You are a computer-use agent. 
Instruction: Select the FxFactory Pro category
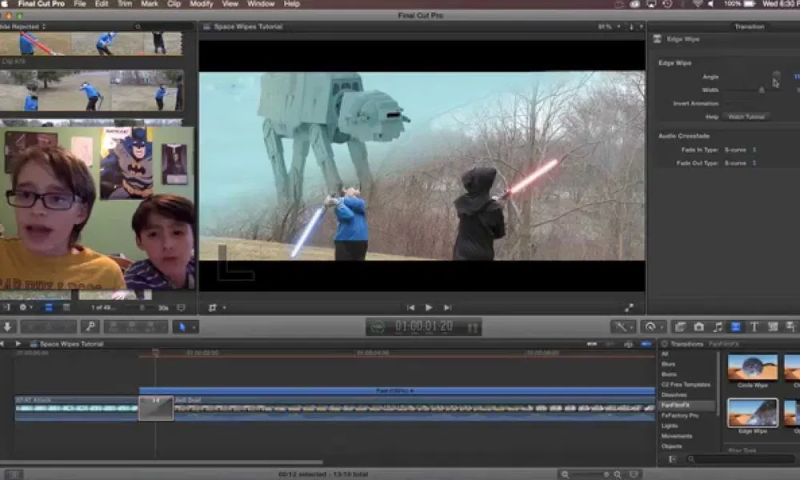[x=680, y=416]
